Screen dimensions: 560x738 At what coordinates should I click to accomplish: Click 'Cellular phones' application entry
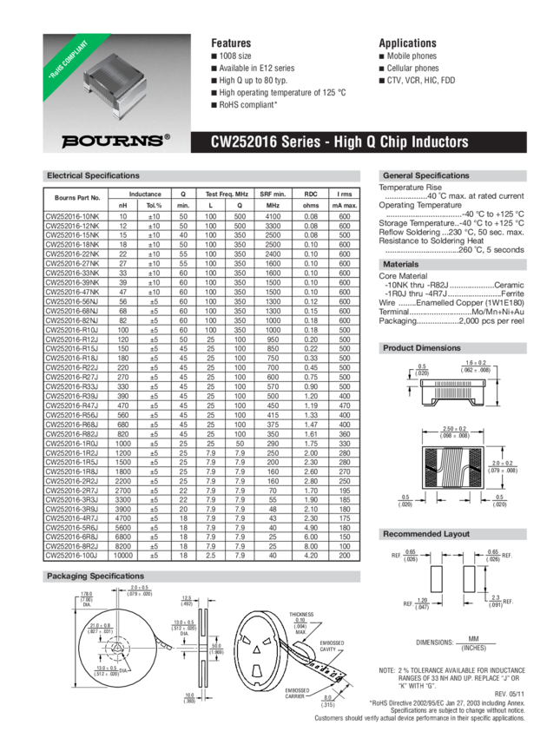point(409,69)
